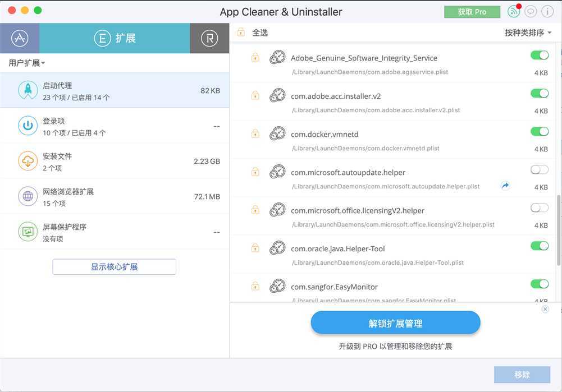This screenshot has height=392, width=562.
Task: Click daemon gear icon for com.adobe.acc.installer.v2
Action: coord(277,95)
